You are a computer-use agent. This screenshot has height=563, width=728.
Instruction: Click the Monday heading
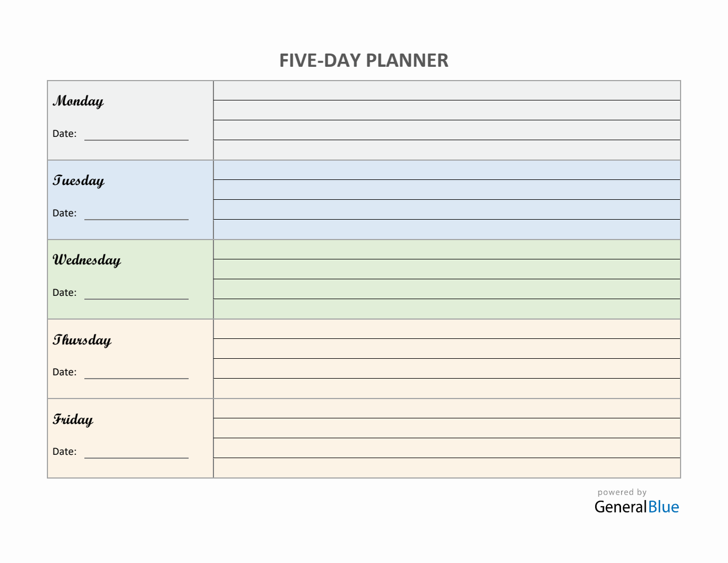[x=78, y=101]
